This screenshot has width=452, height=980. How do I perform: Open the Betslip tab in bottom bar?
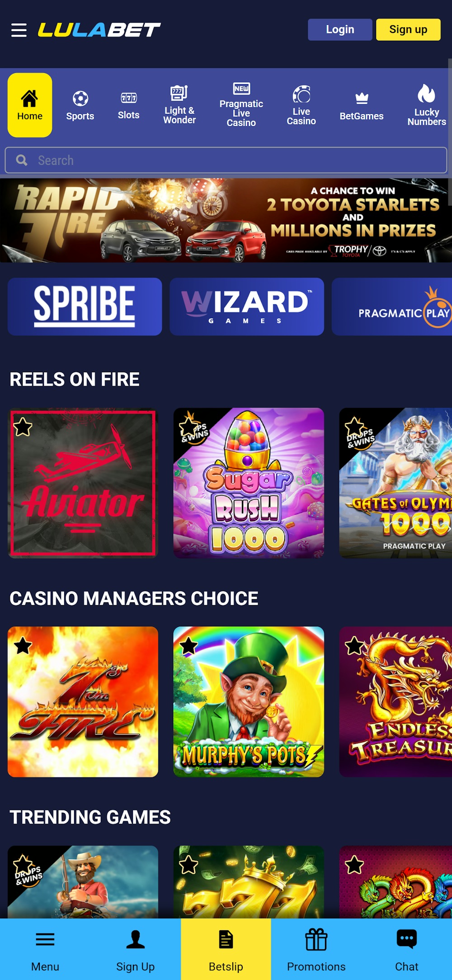click(x=226, y=949)
